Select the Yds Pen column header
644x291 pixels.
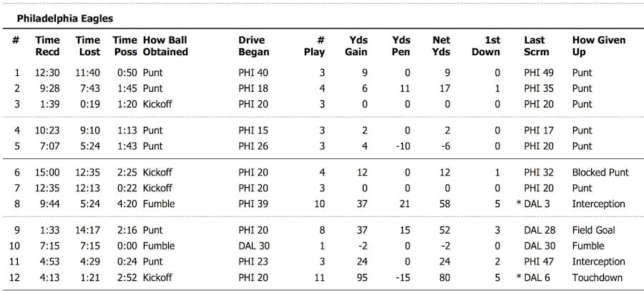tap(401, 46)
